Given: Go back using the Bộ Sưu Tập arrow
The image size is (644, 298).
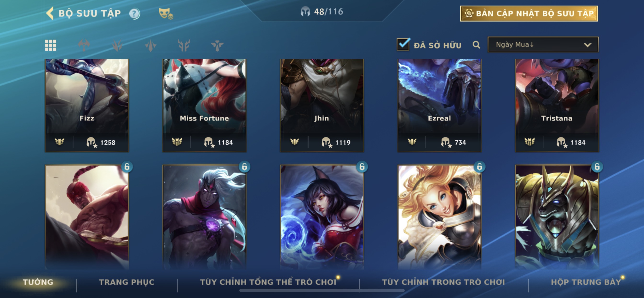Looking at the screenshot, I should [x=50, y=13].
